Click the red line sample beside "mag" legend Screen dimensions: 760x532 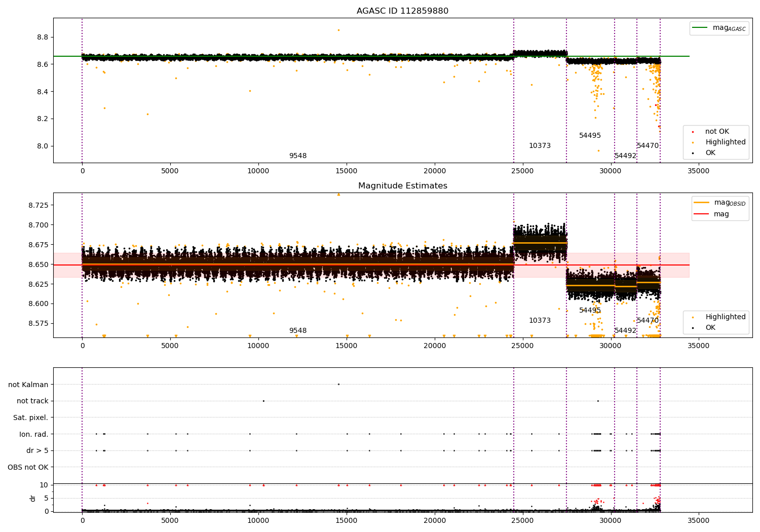[x=702, y=214]
